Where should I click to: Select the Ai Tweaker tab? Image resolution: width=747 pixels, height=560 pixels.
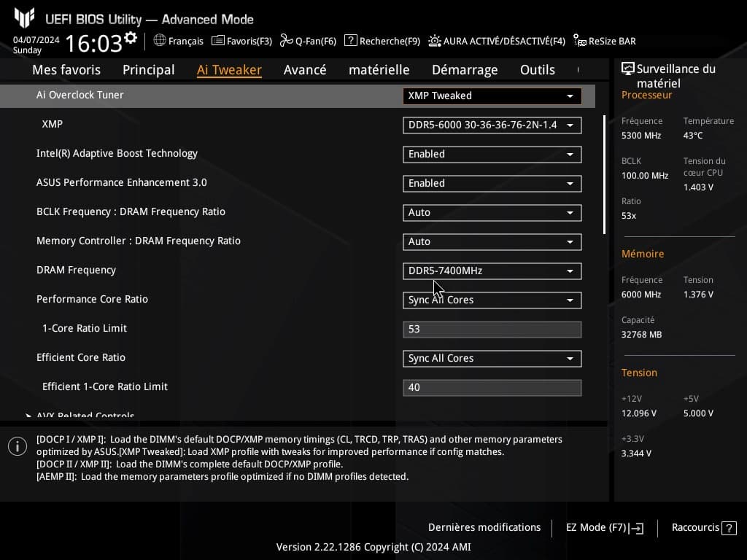[229, 70]
